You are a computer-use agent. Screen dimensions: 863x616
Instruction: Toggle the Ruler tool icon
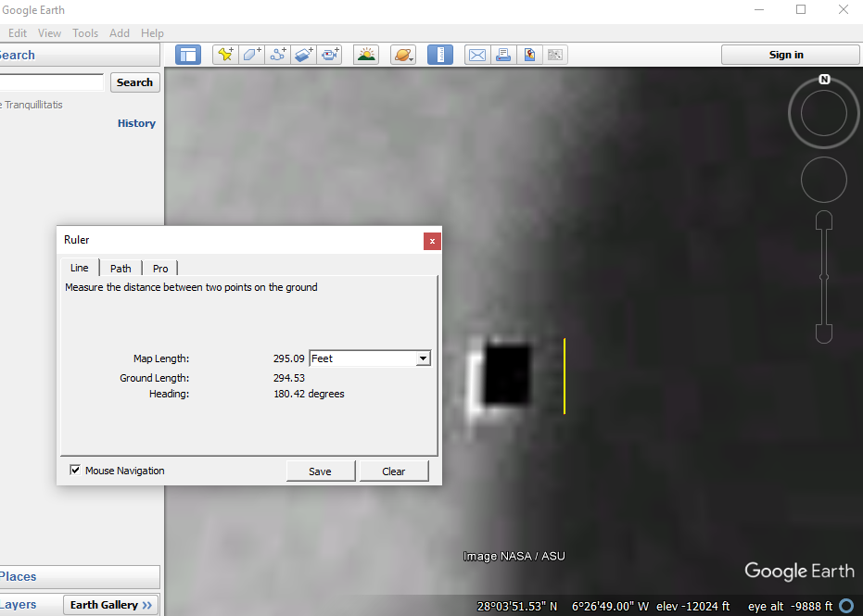coord(440,55)
